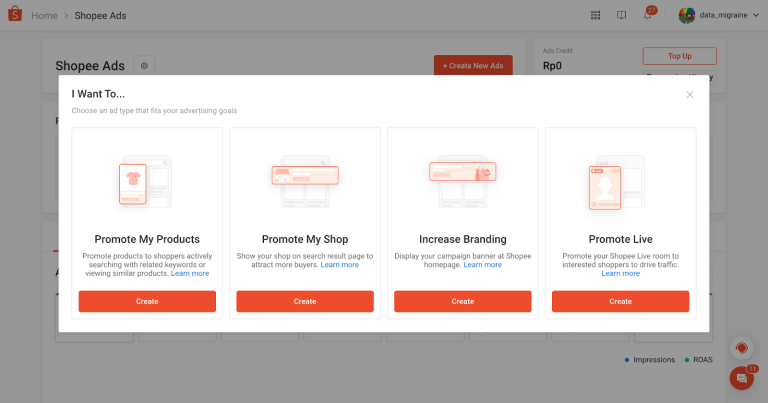Open the chat bubble widget
The width and height of the screenshot is (768, 403).
point(741,378)
